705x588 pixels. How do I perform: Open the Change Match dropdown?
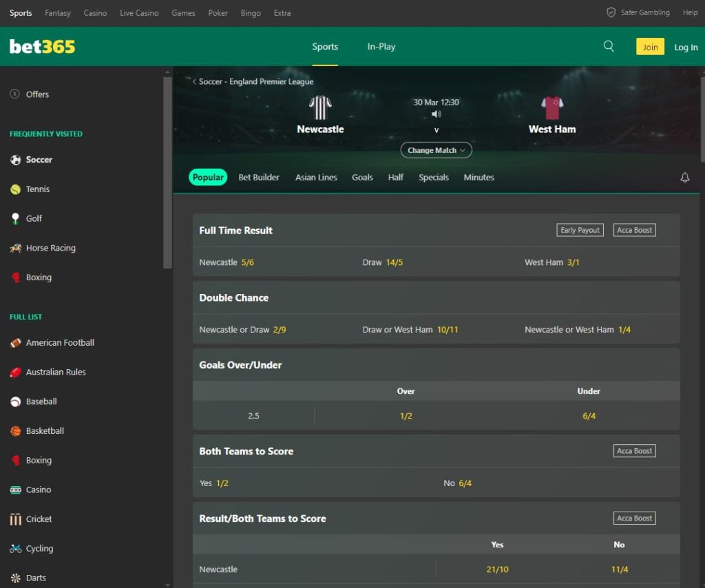(x=436, y=150)
